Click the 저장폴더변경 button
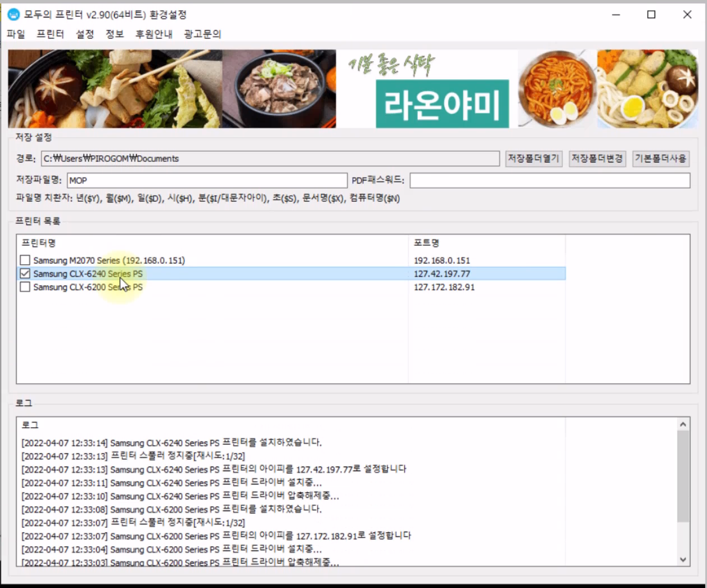707x588 pixels. [597, 159]
